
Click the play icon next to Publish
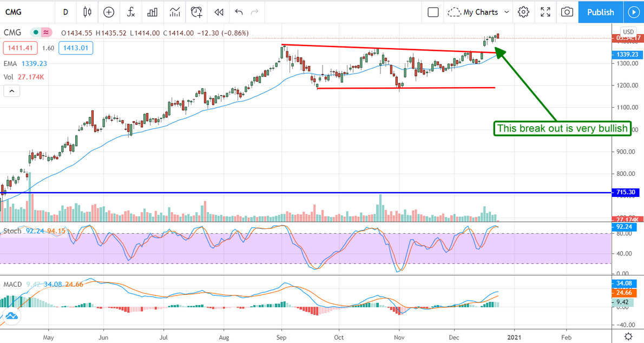point(634,12)
